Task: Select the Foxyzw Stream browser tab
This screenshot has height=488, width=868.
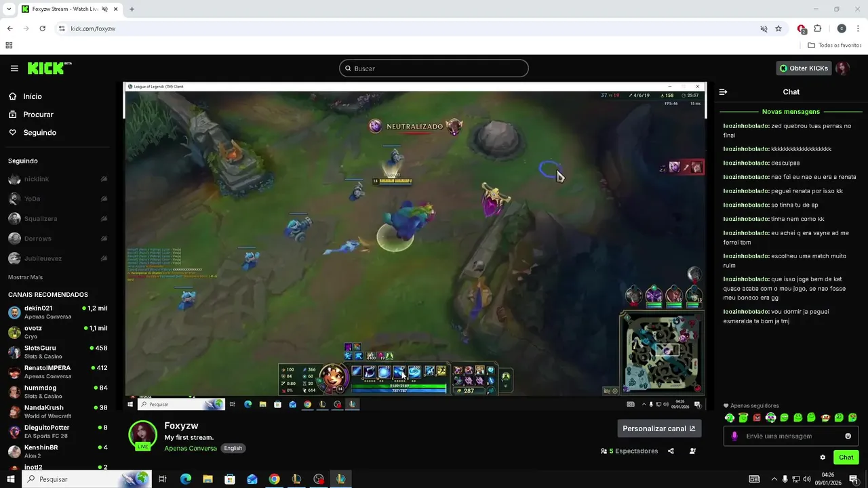Action: [x=69, y=9]
